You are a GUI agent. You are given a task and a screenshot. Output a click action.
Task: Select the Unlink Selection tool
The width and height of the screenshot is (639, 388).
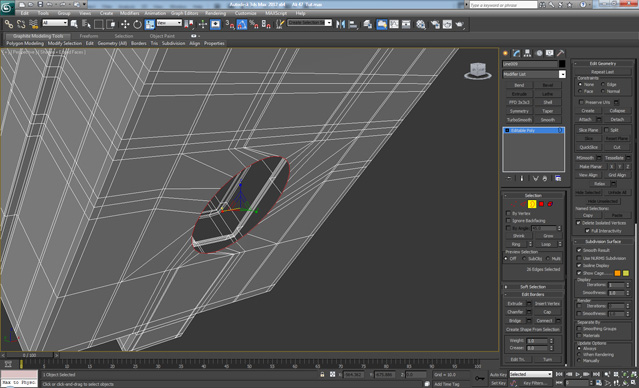[21, 24]
